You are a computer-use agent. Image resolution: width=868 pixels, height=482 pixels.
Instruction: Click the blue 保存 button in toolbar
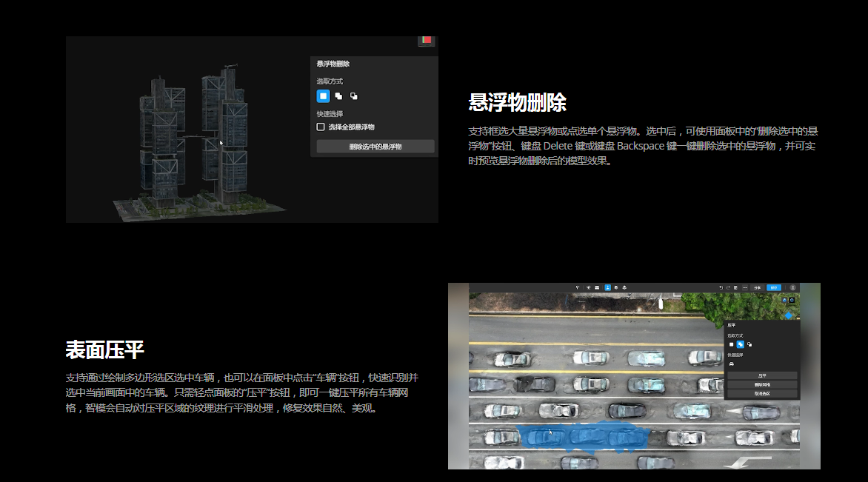tap(774, 287)
